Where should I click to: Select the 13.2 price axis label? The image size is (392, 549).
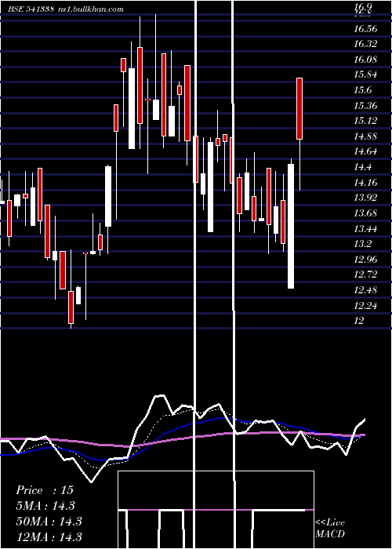click(362, 244)
